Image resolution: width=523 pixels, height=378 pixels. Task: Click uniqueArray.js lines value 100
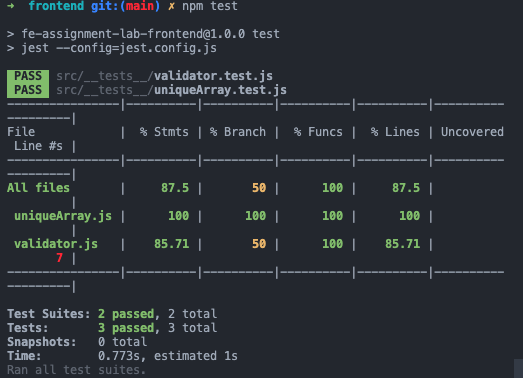point(409,216)
